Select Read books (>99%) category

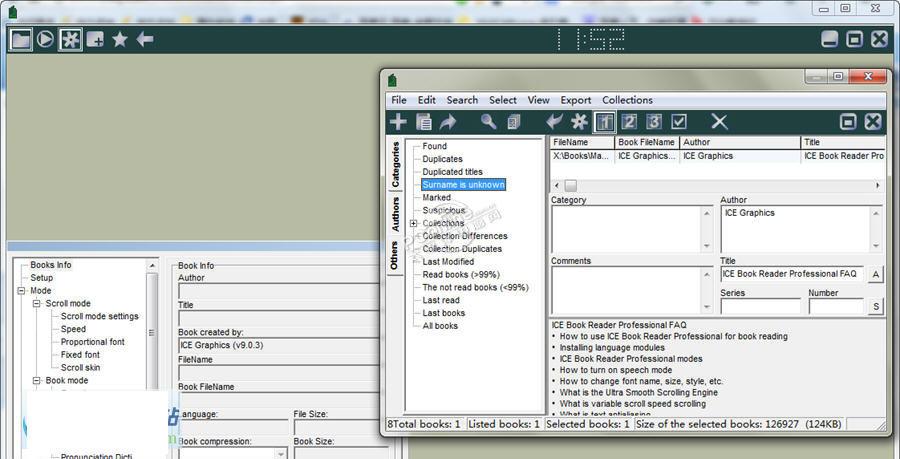coord(461,274)
